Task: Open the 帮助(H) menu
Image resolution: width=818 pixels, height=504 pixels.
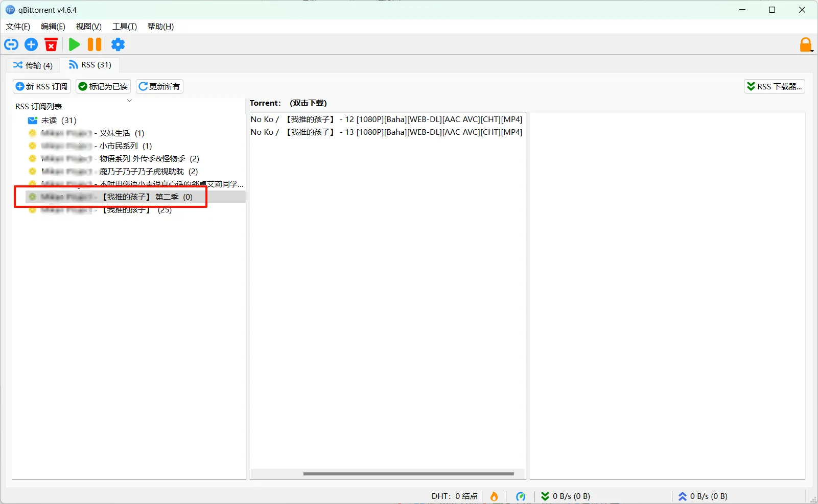Action: (x=160, y=27)
